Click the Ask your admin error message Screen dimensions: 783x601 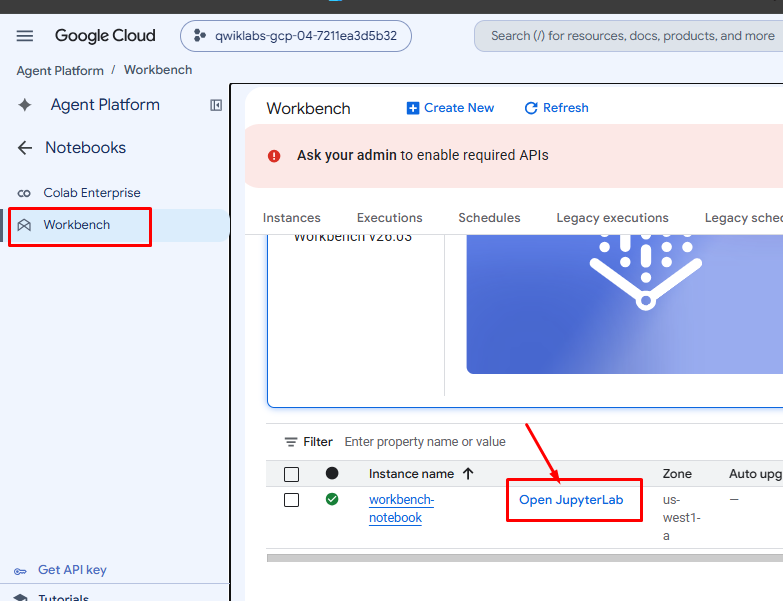click(422, 155)
